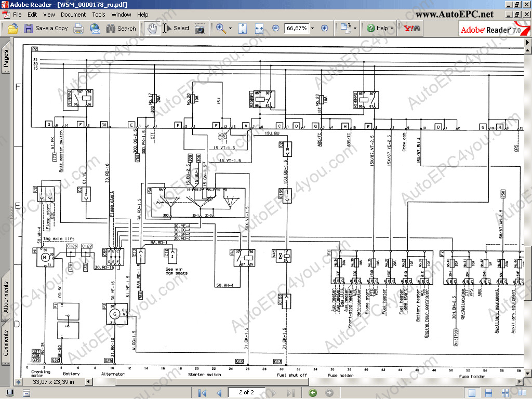Select the Hand tool
Image resolution: width=532 pixels, height=399 pixels.
click(x=152, y=29)
